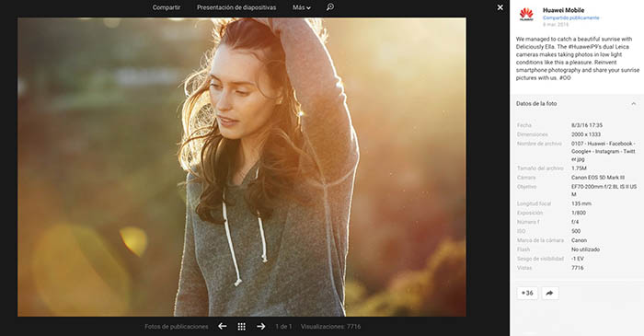Select the post description text
This screenshot has width=644, height=336.
[578, 58]
